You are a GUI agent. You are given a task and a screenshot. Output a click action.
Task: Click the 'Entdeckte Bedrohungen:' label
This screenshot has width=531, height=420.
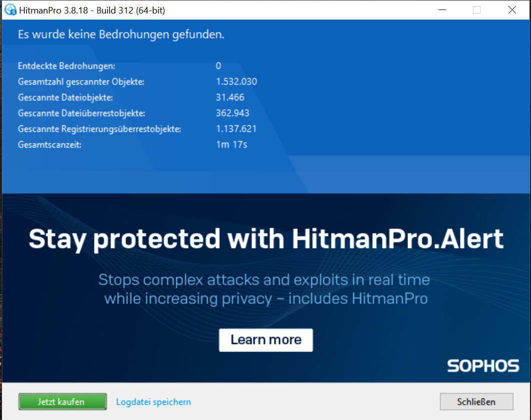pyautogui.click(x=66, y=65)
